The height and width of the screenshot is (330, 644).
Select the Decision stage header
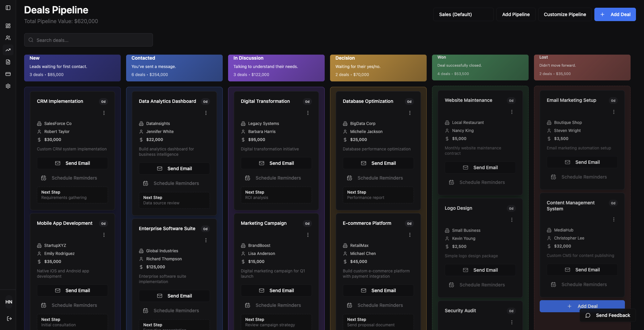[x=378, y=68]
